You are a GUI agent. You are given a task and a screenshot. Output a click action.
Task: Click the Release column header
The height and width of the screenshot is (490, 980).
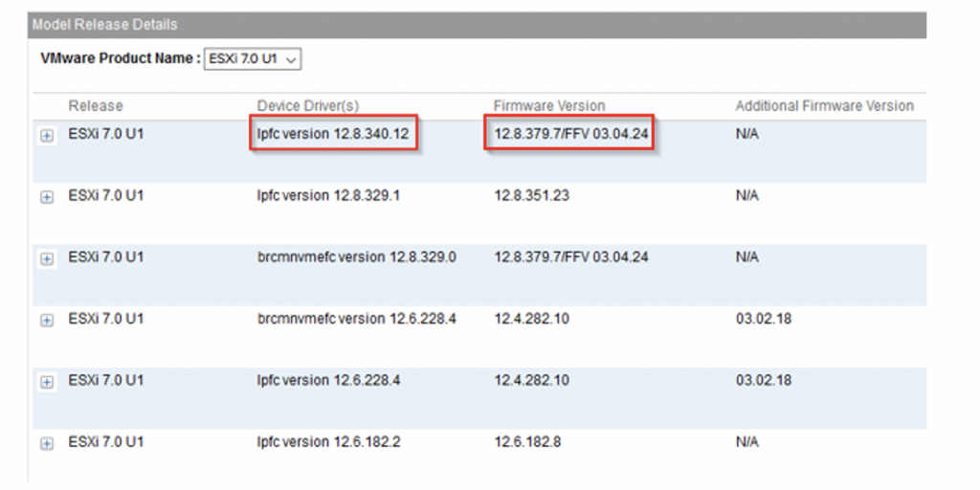click(x=96, y=105)
